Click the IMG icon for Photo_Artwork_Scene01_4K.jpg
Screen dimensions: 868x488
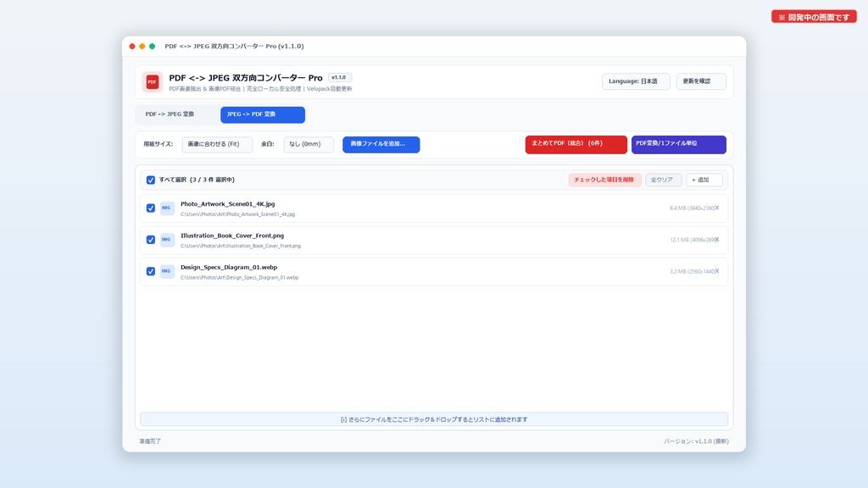(x=167, y=208)
